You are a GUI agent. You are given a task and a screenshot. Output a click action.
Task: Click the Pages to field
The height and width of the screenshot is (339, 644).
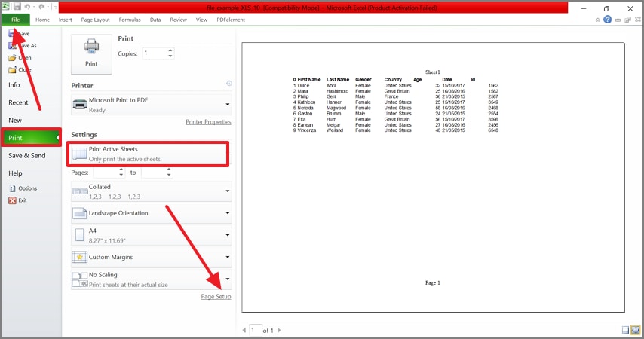[x=154, y=173]
